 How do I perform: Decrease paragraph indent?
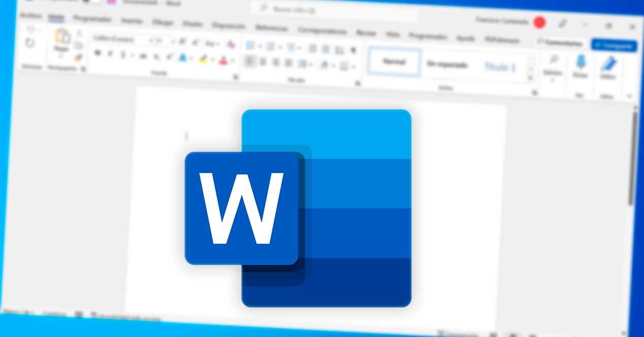[313, 49]
